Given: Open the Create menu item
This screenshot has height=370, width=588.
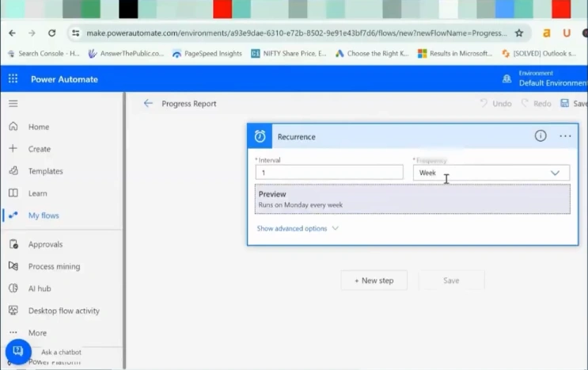Looking at the screenshot, I should pyautogui.click(x=40, y=149).
